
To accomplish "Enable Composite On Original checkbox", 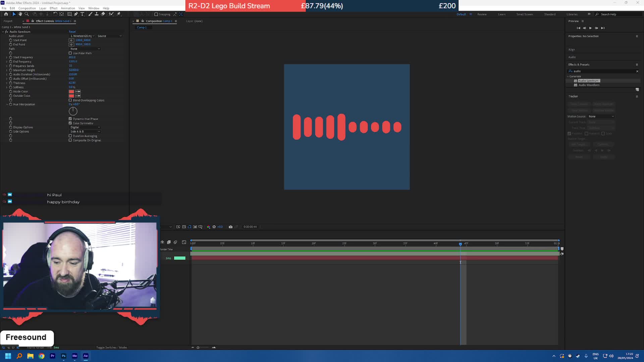I will [x=70, y=140].
